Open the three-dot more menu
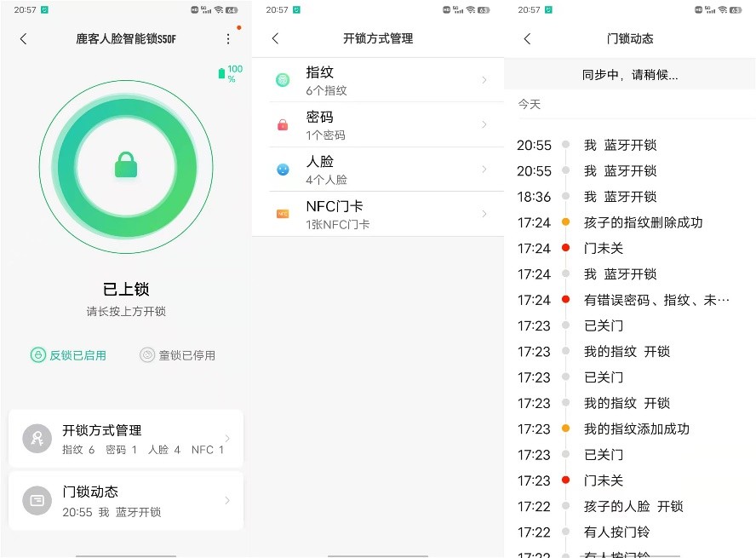The width and height of the screenshot is (756, 558). click(228, 38)
